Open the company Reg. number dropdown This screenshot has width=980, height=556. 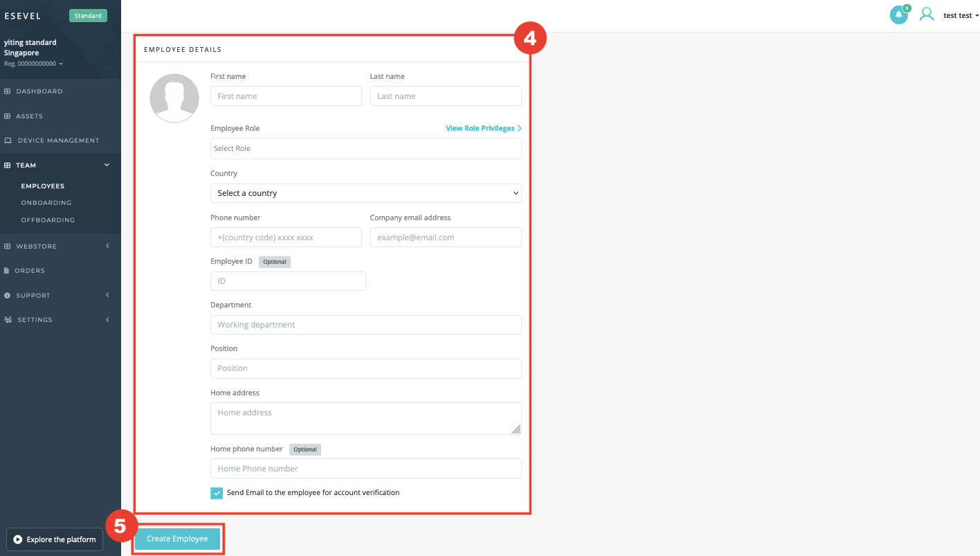coord(33,64)
